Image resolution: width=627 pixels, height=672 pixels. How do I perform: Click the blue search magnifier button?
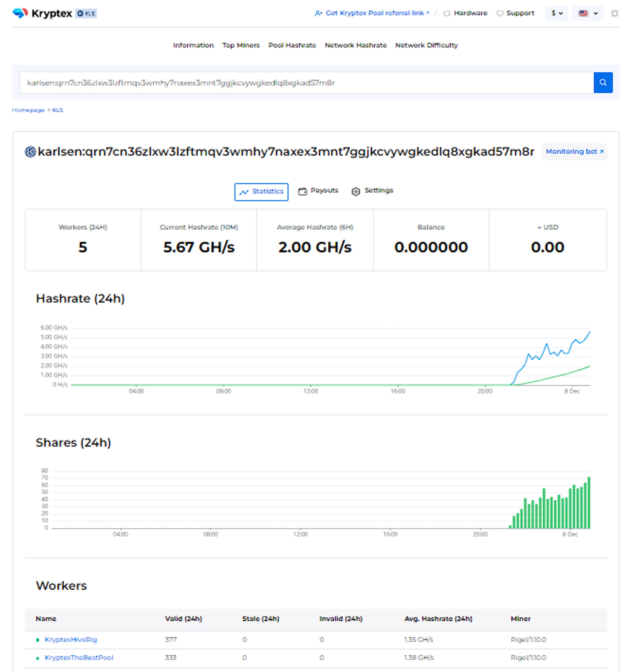[603, 82]
